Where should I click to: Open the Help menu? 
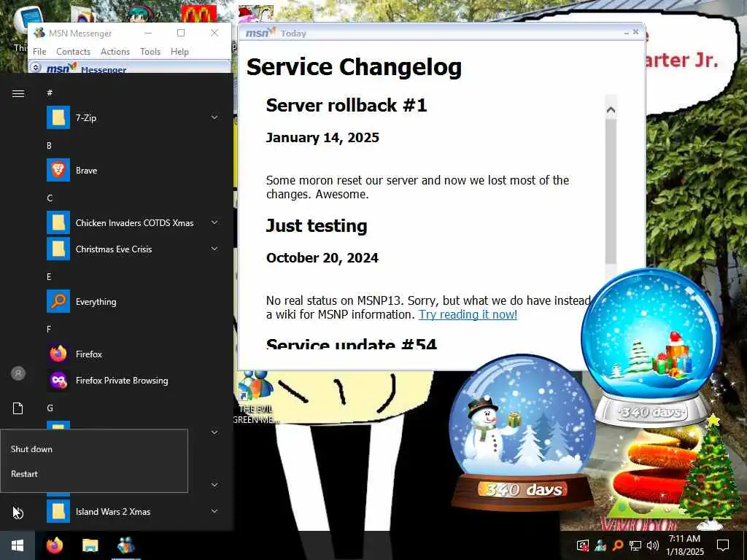(x=179, y=52)
